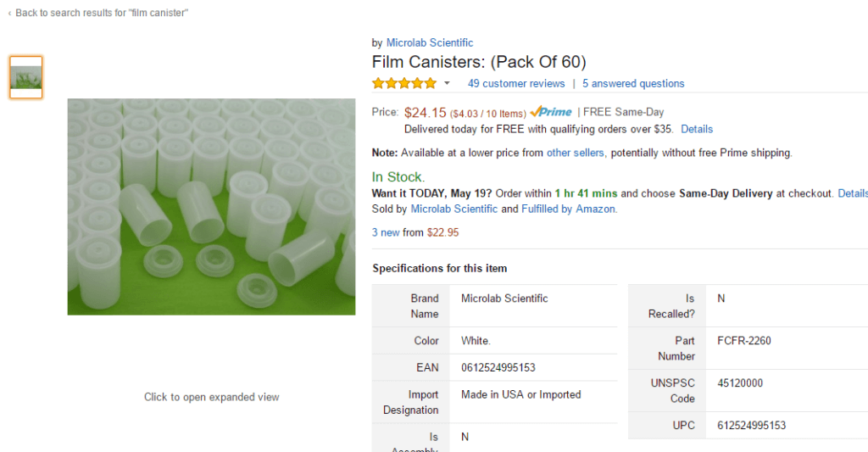Viewport: 868px width, 452px height.
Task: View the 3 new offers link
Action: tap(386, 232)
